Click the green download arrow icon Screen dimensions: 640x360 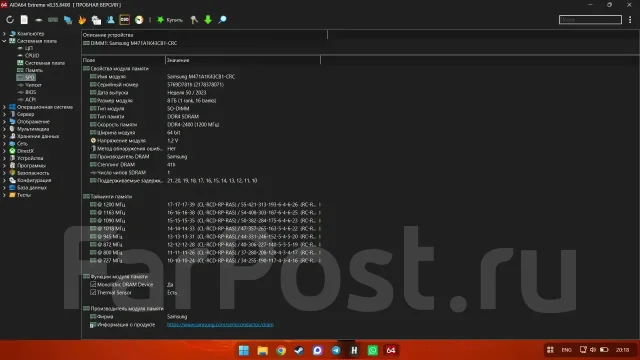[x=208, y=20]
